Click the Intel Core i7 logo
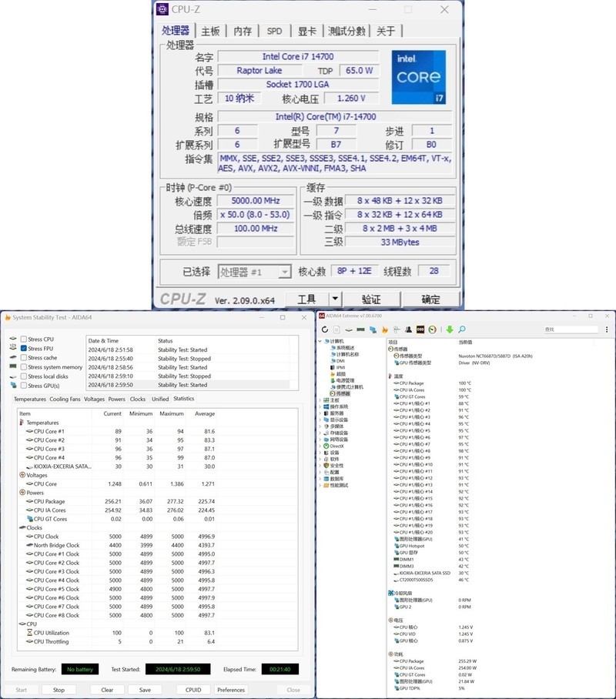 coord(419,78)
